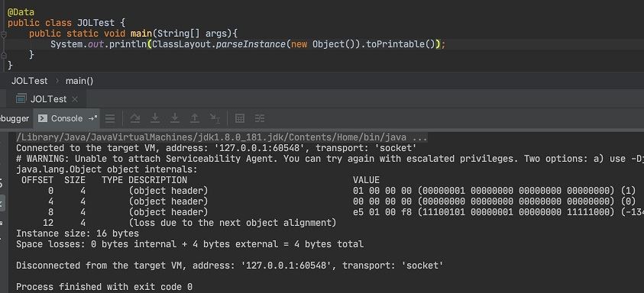
Task: Click the '01 00 00 00' header value
Action: [x=382, y=191]
